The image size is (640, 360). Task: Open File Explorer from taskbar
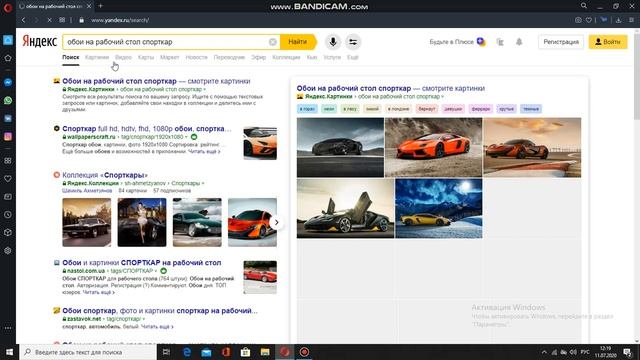tap(265, 352)
